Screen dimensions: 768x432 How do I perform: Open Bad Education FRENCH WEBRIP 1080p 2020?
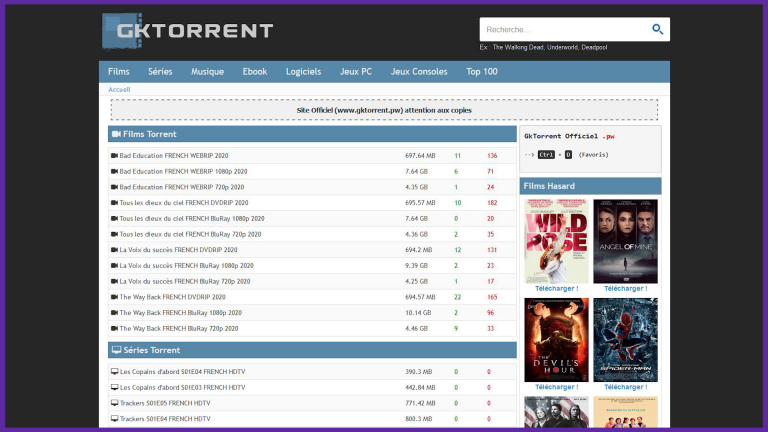183,171
